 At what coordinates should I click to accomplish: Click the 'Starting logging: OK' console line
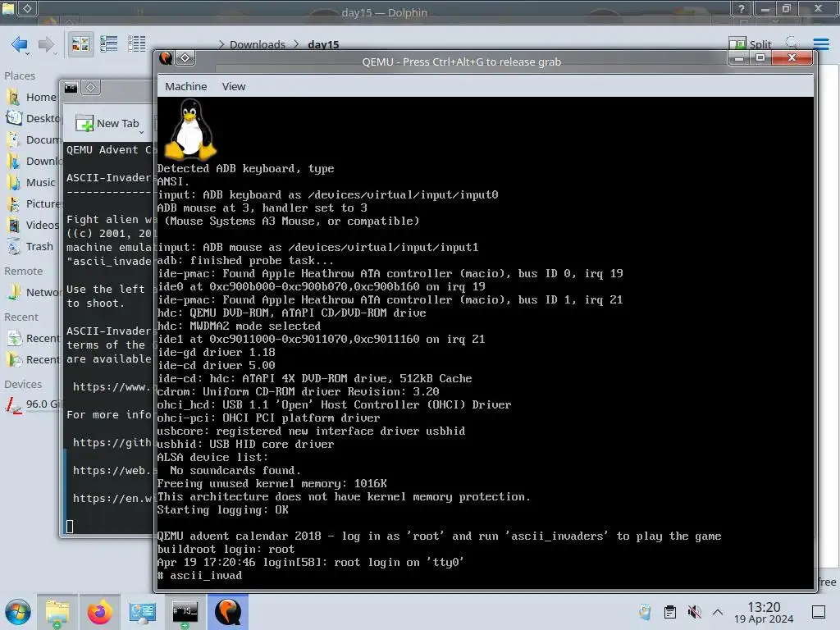click(x=222, y=510)
